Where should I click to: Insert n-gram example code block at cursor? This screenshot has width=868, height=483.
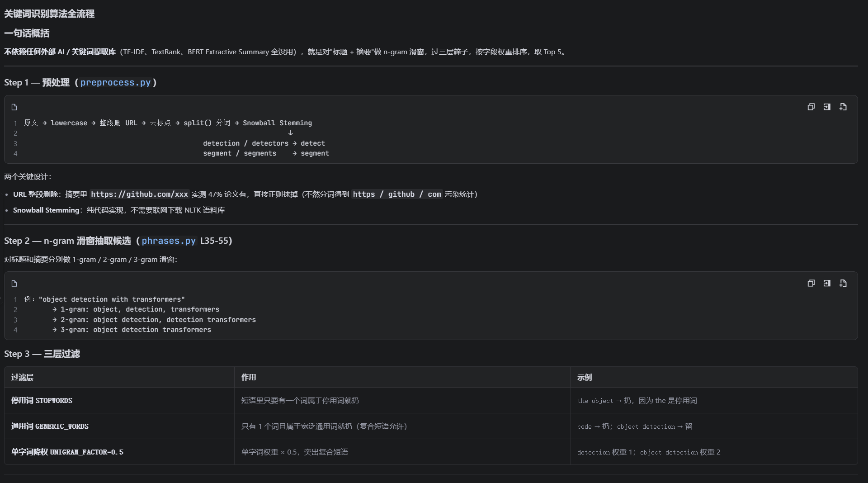[827, 284]
